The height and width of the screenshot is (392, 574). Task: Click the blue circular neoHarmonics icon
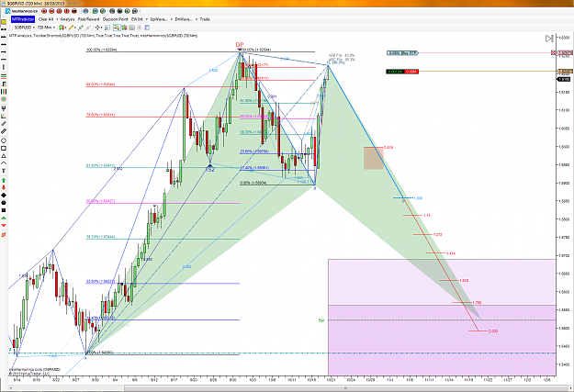click(85, 11)
